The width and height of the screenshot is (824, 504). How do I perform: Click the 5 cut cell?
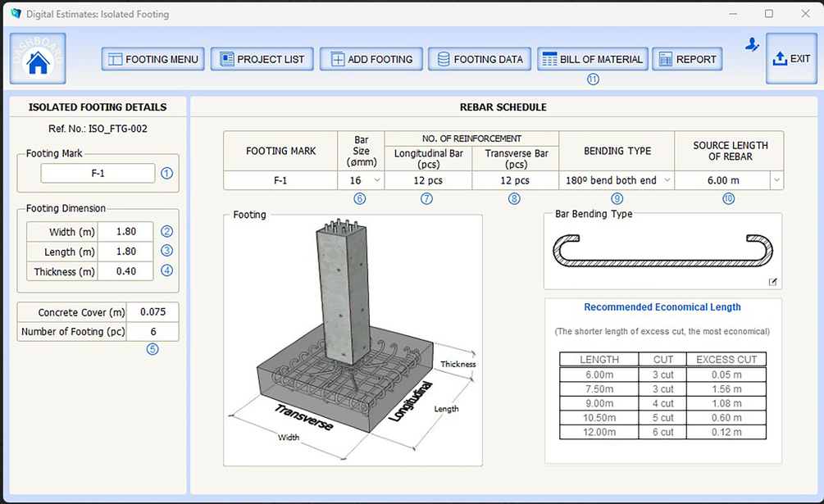(x=662, y=418)
